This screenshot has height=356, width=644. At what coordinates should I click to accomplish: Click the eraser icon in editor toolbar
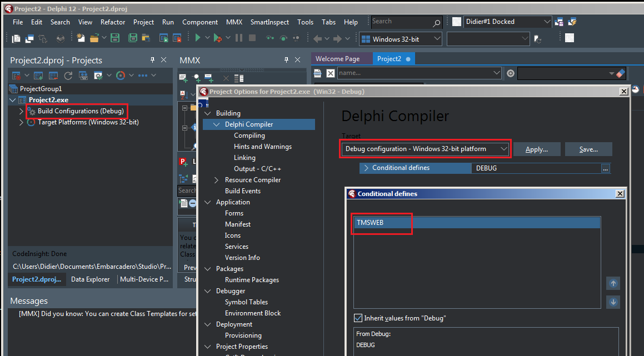621,73
